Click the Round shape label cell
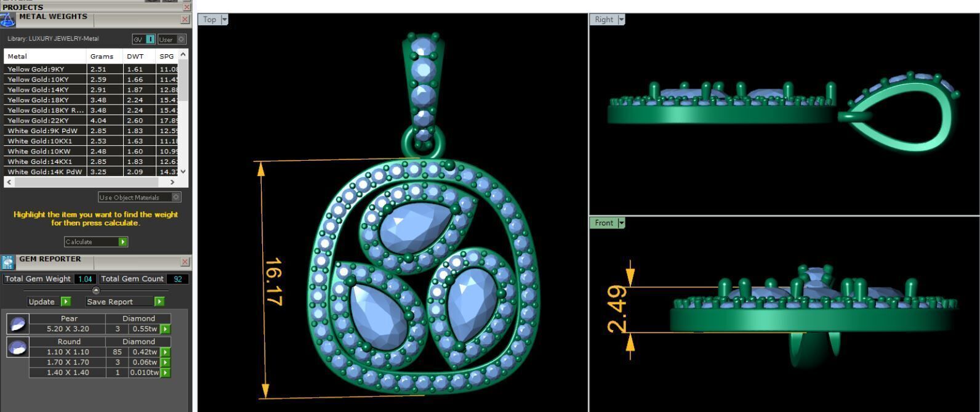Viewport: 980px width, 412px height. 69,342
